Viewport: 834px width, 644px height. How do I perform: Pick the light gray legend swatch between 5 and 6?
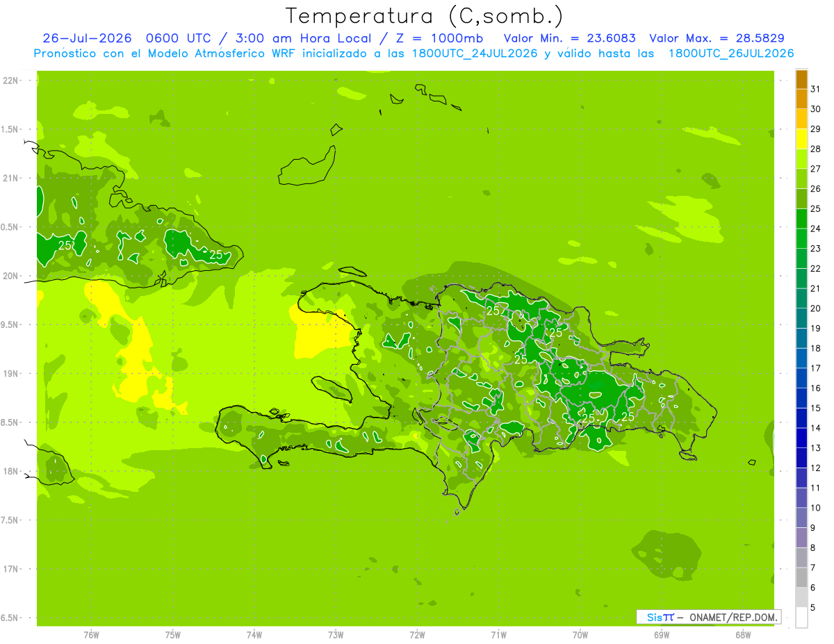(x=802, y=597)
